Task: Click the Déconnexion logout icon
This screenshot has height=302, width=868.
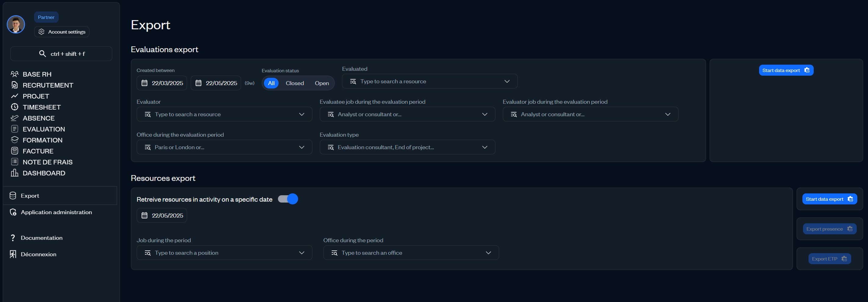Action: [13, 254]
